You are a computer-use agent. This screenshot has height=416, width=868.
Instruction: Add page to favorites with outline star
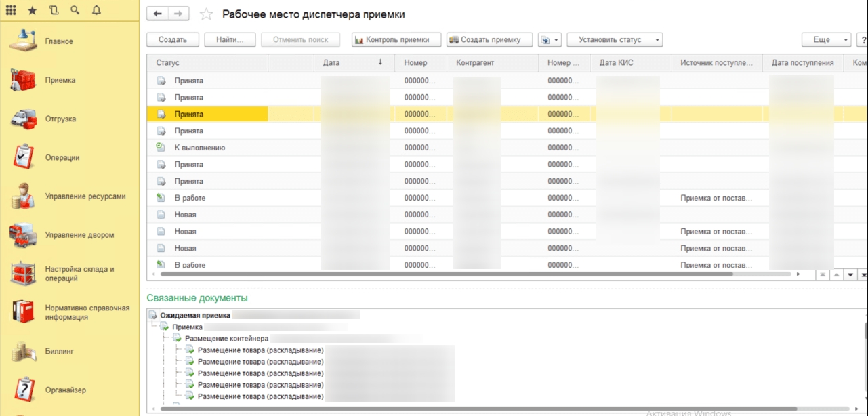point(206,15)
